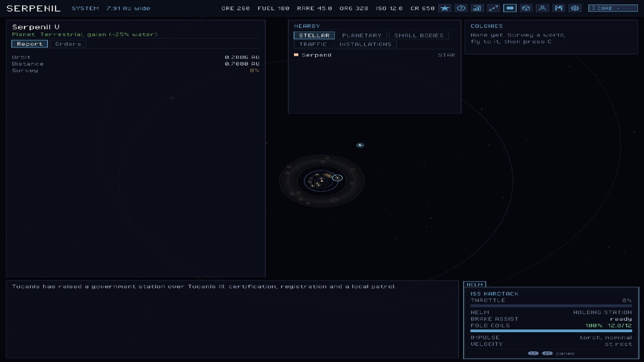Click the star icon in the top toolbar
The height and width of the screenshot is (362, 644).
point(445,8)
